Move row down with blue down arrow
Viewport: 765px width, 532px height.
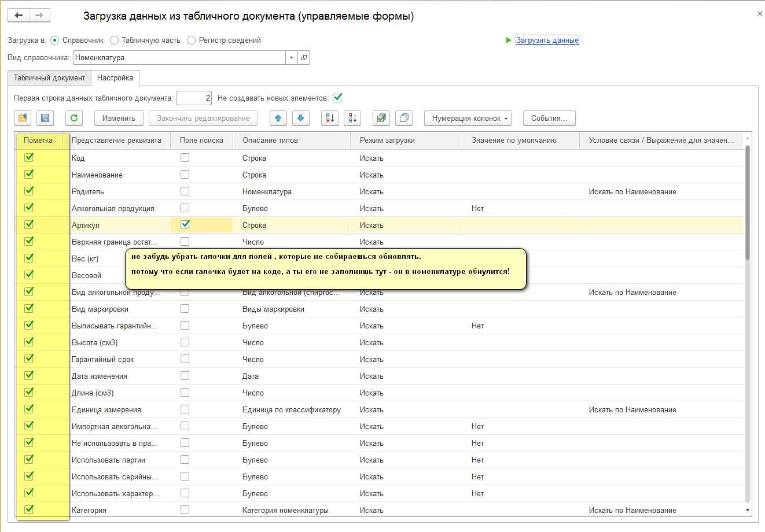click(x=300, y=118)
